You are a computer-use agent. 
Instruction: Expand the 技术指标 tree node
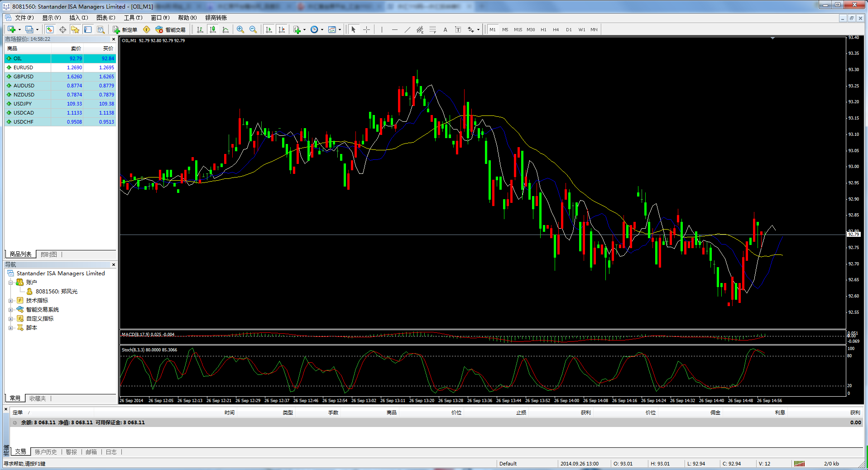click(10, 301)
